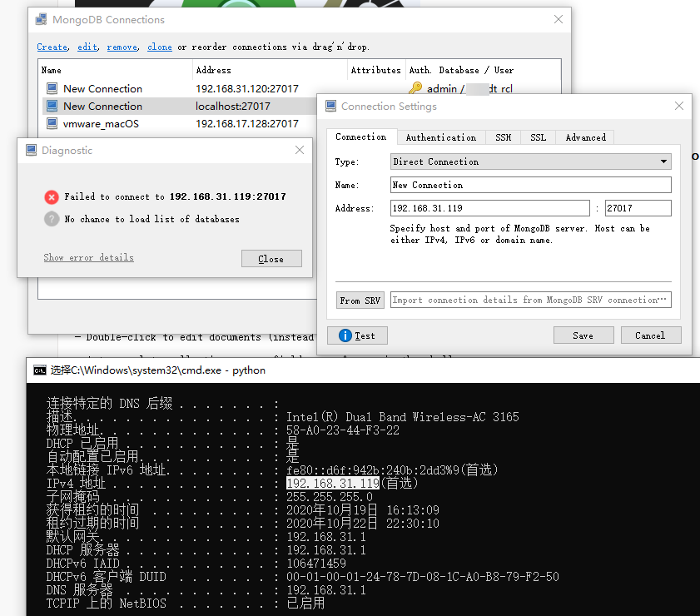Click the gray question icon beside database list message

52,219
